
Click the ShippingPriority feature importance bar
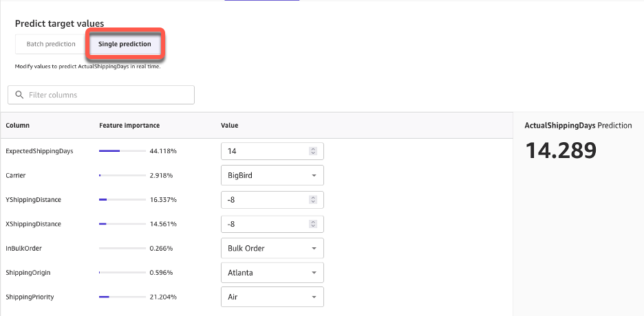122,297
